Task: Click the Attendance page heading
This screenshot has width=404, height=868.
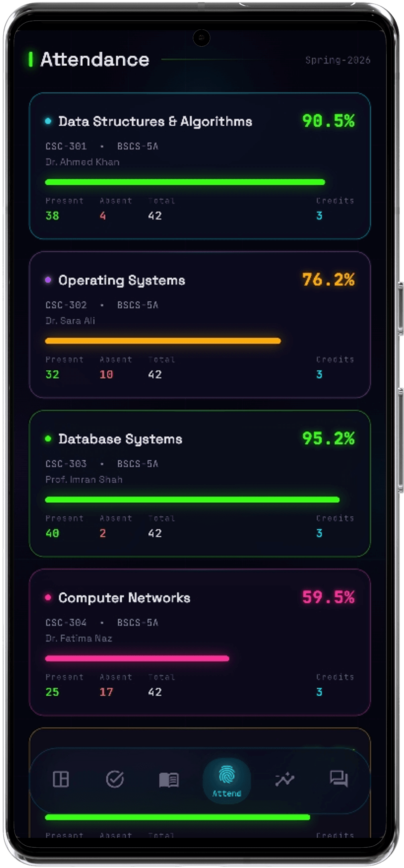Action: (x=95, y=60)
